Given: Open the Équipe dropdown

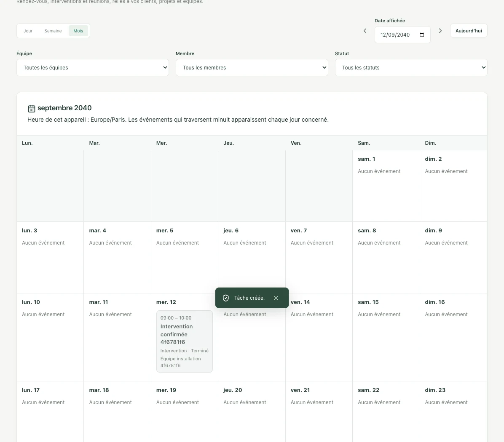Looking at the screenshot, I should [x=93, y=68].
